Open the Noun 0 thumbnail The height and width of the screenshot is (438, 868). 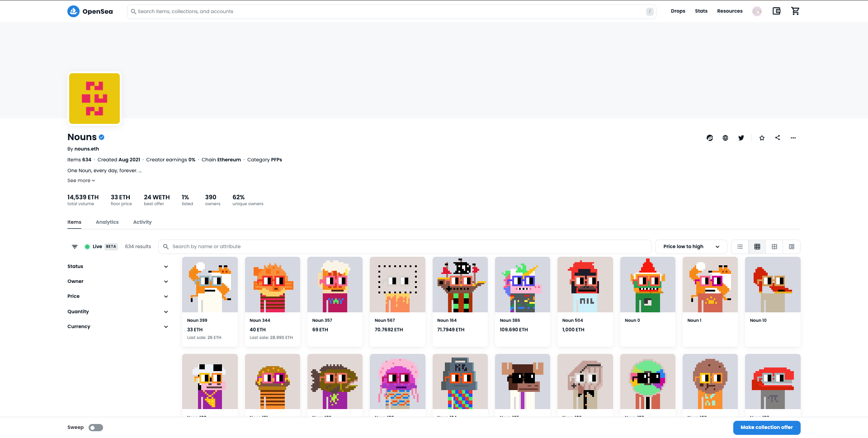pos(648,285)
